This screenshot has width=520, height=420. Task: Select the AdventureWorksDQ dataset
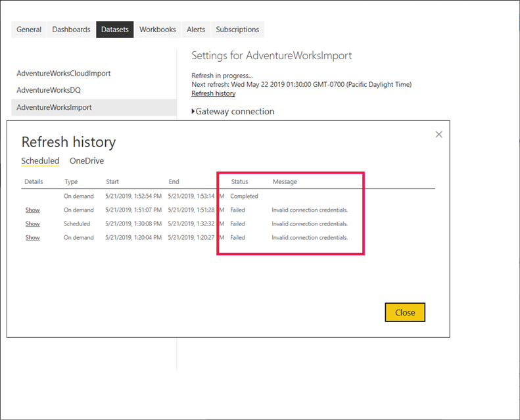click(49, 90)
